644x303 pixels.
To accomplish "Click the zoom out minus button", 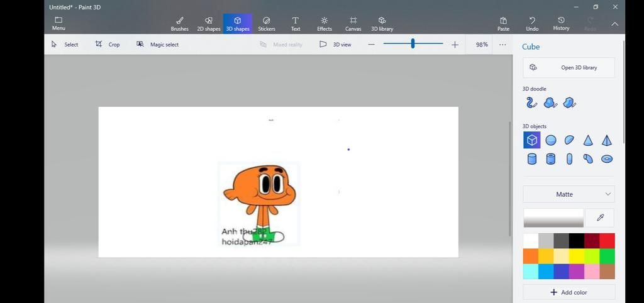I will [371, 45].
